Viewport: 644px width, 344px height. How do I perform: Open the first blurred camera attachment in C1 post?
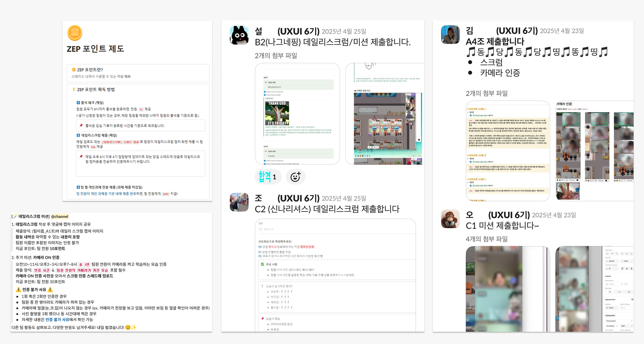pyautogui.click(x=508, y=289)
